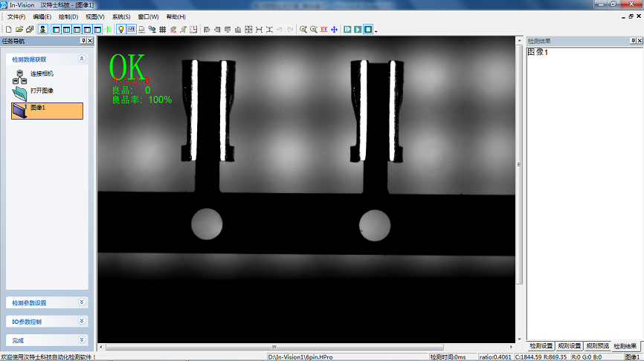This screenshot has height=361, width=644.
Task: Switch to the 检测设置 tab
Action: pyautogui.click(x=541, y=346)
